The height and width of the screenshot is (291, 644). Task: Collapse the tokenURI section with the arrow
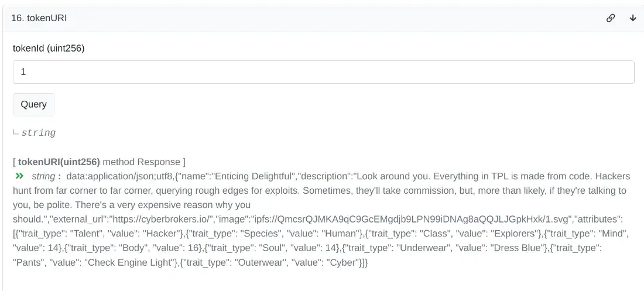click(x=633, y=18)
